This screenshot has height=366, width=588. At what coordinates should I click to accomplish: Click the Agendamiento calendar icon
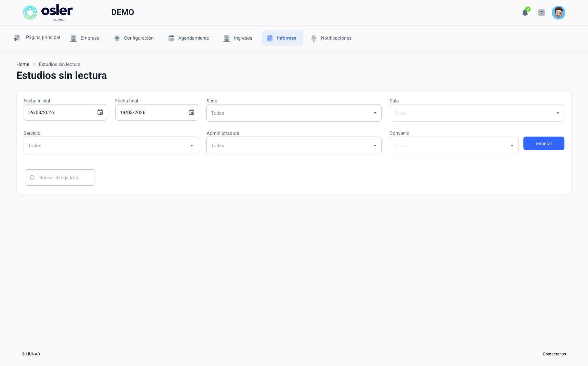pos(171,38)
